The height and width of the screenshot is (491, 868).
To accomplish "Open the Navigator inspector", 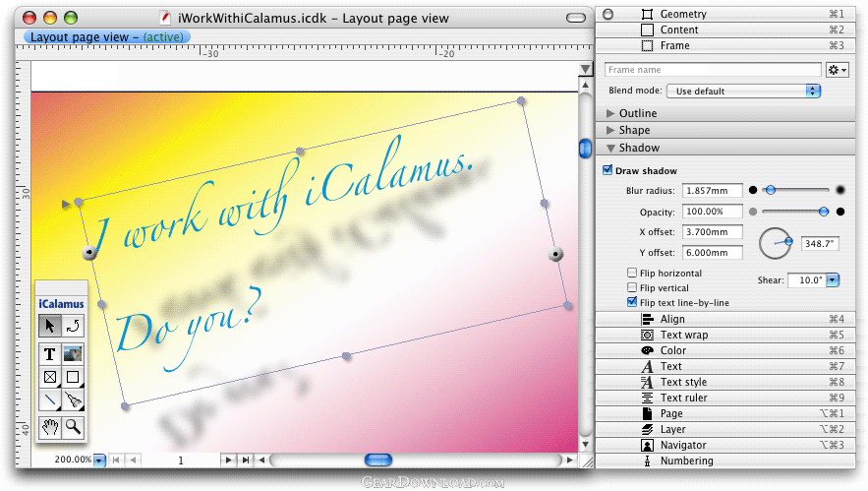I will 725,445.
